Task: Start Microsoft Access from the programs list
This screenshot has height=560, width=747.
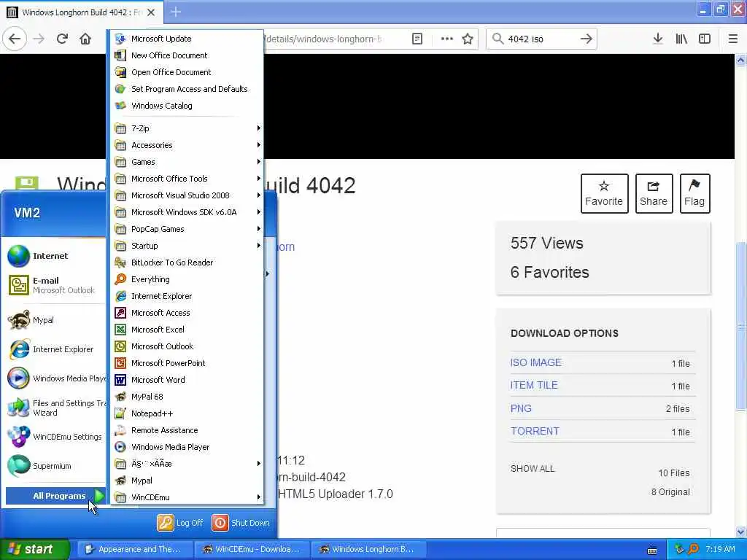Action: pos(187,313)
